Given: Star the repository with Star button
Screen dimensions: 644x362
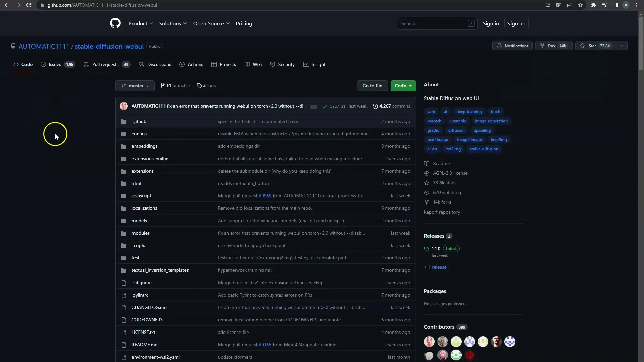Looking at the screenshot, I should pos(596,46).
